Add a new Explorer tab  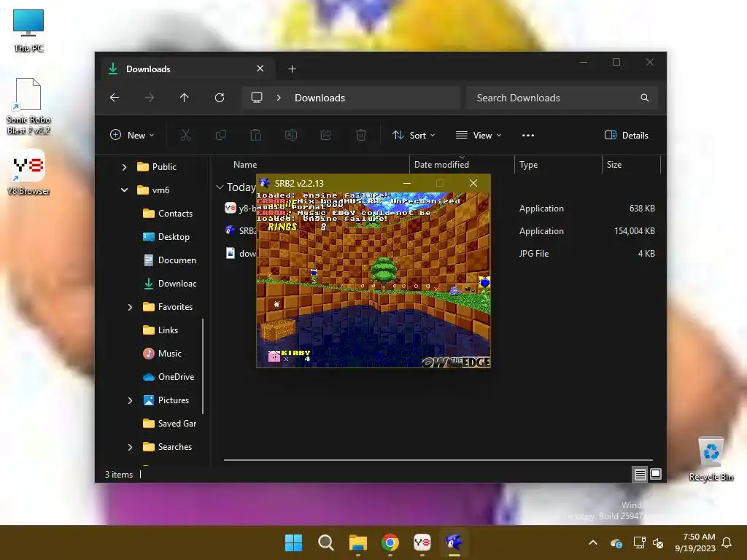pyautogui.click(x=292, y=69)
